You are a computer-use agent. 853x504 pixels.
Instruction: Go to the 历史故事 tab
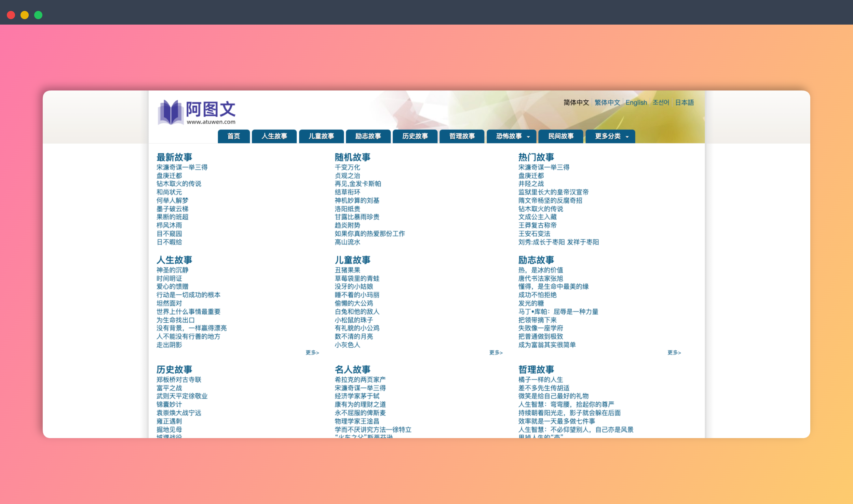(x=415, y=136)
